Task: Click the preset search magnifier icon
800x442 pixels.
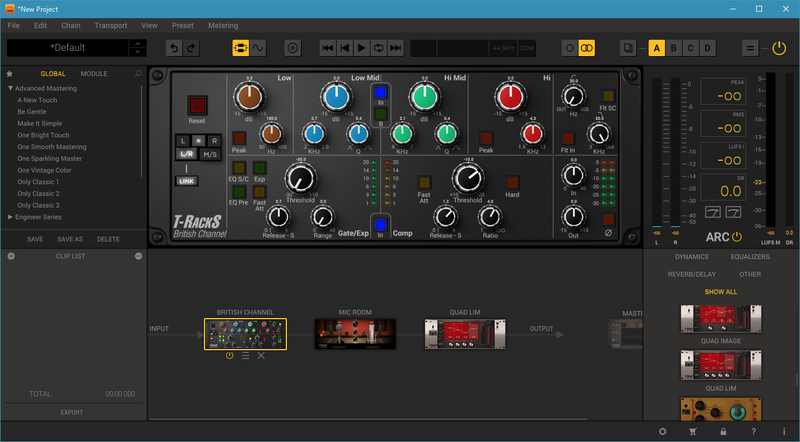Action: pyautogui.click(x=138, y=73)
